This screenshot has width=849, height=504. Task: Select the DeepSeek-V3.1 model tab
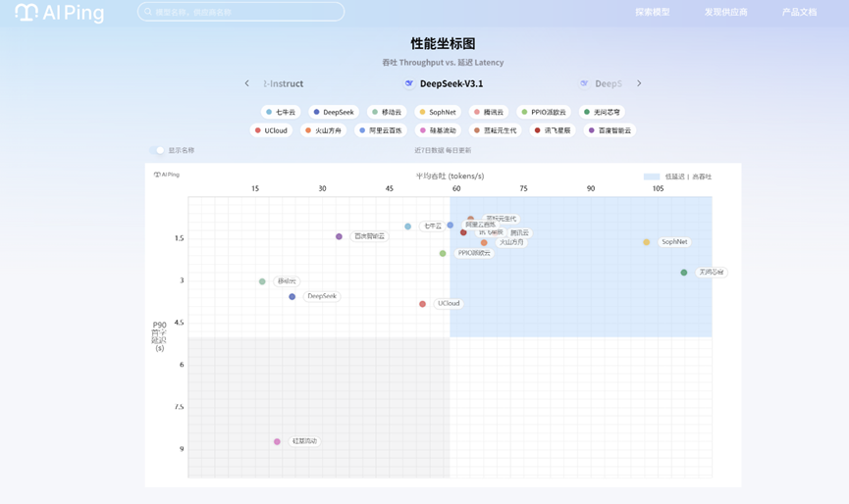pos(444,83)
